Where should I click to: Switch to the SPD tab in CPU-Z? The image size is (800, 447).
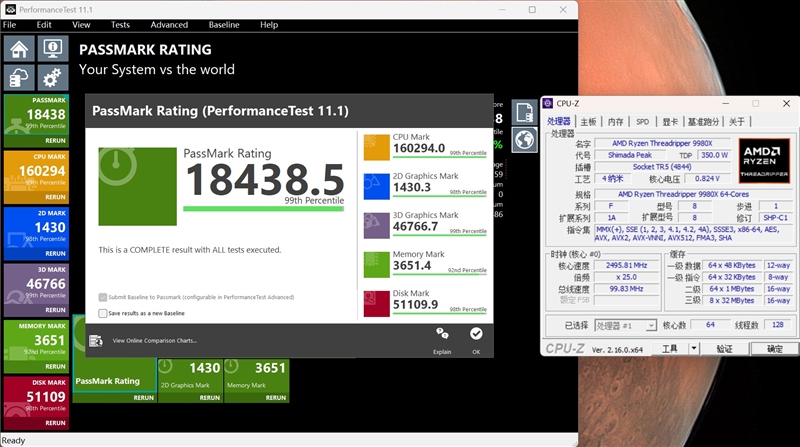[x=642, y=121]
